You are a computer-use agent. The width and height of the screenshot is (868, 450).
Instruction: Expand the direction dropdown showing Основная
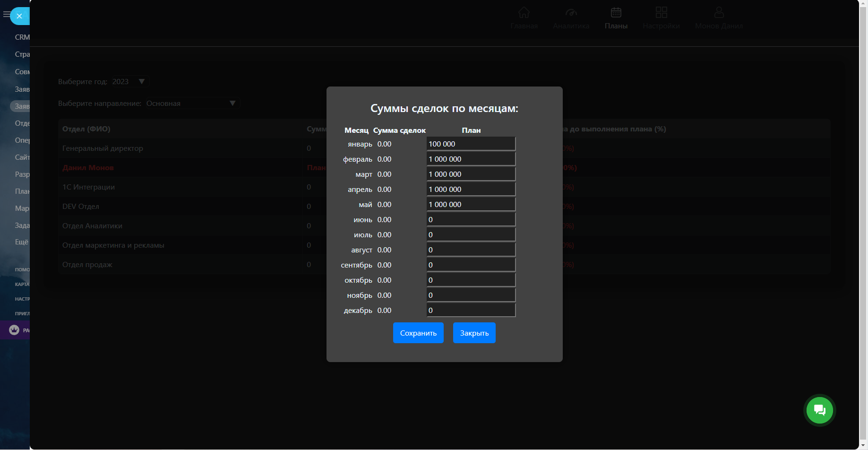coord(192,103)
